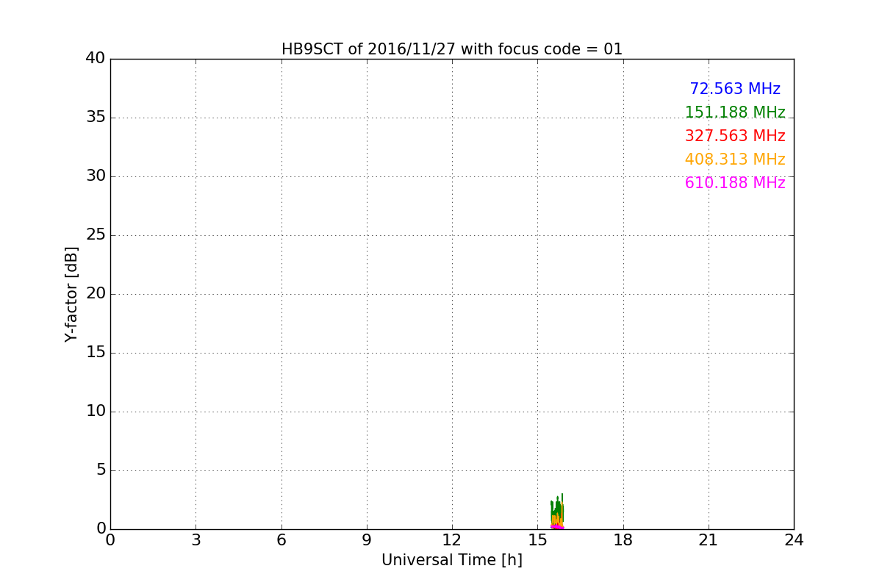Click the 327.563 MHz legend label
The image size is (882, 588).
click(735, 136)
